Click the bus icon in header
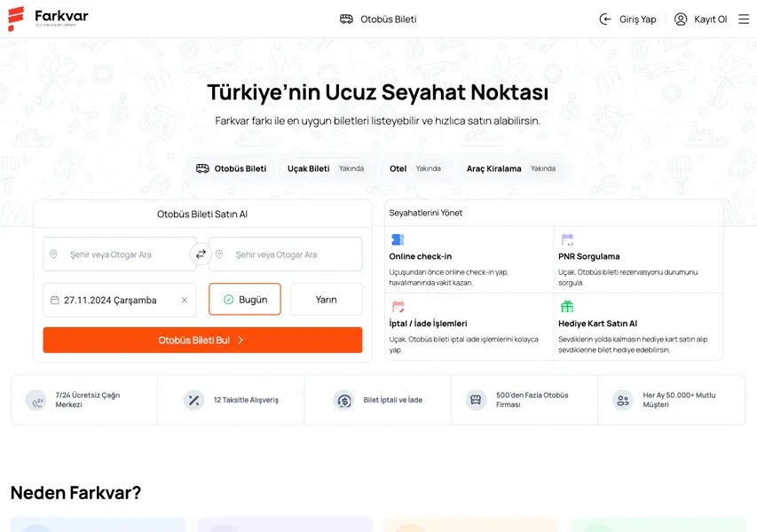 click(x=346, y=20)
